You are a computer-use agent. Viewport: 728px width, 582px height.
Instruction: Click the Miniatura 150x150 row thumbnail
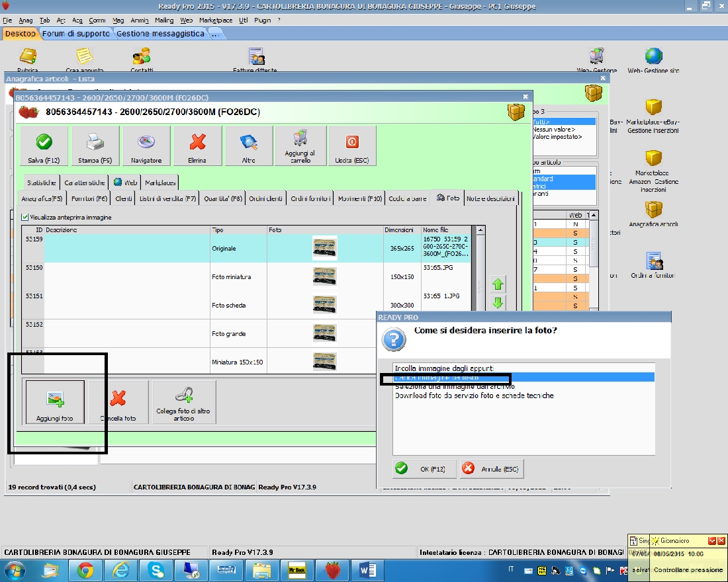pos(324,362)
